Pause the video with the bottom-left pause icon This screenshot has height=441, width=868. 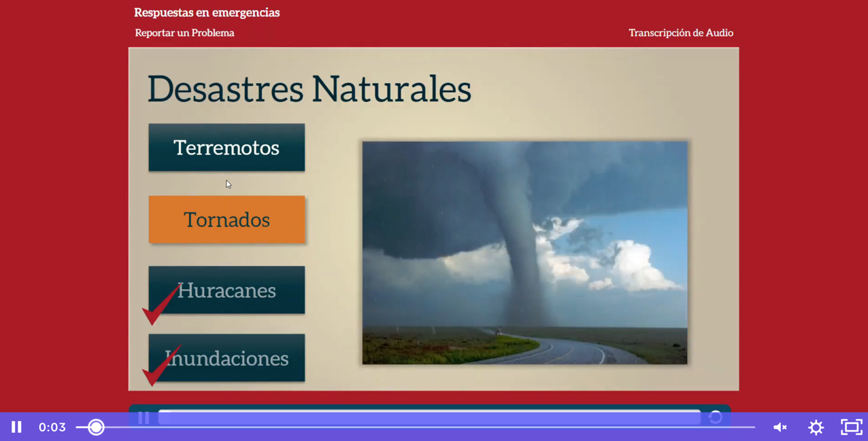click(x=16, y=427)
